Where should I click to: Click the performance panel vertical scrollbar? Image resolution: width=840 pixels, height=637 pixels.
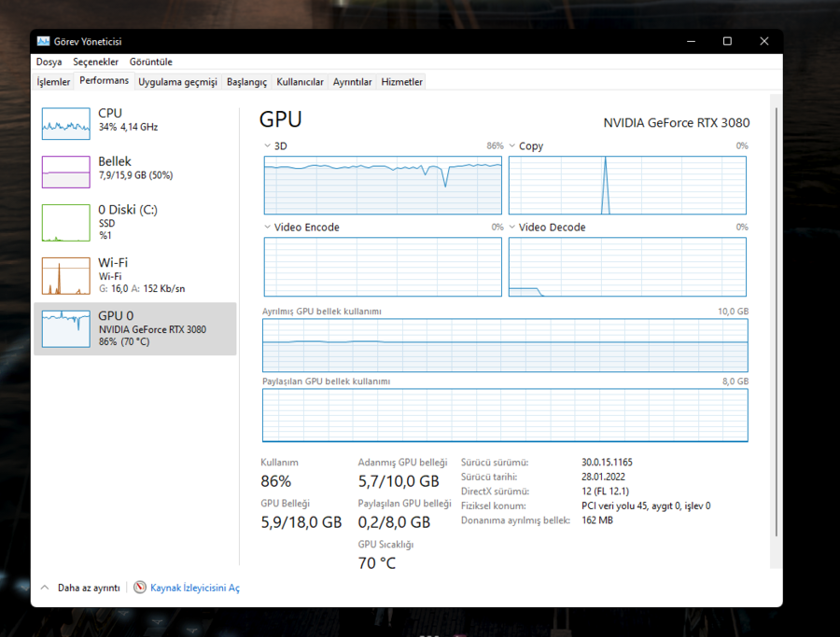(x=777, y=321)
